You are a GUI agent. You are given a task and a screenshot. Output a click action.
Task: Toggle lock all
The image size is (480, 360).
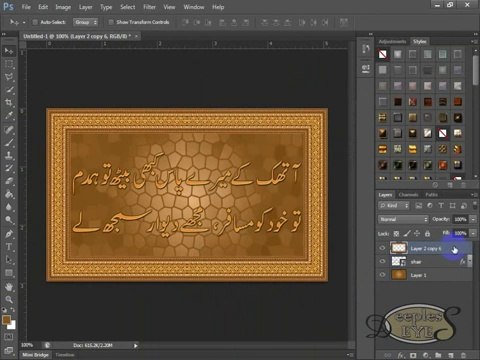427,234
